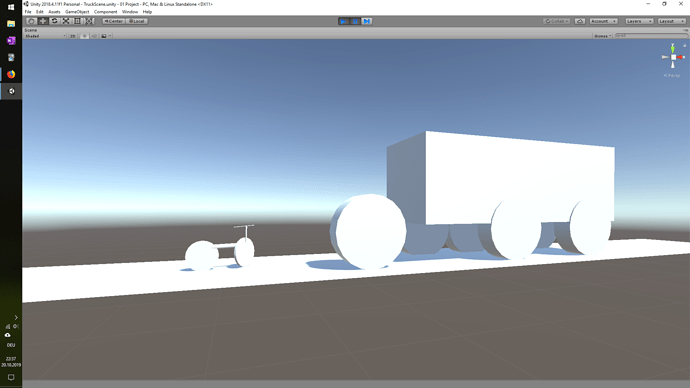Open the Scene panel options menu
The height and width of the screenshot is (388, 690).
pos(686,30)
